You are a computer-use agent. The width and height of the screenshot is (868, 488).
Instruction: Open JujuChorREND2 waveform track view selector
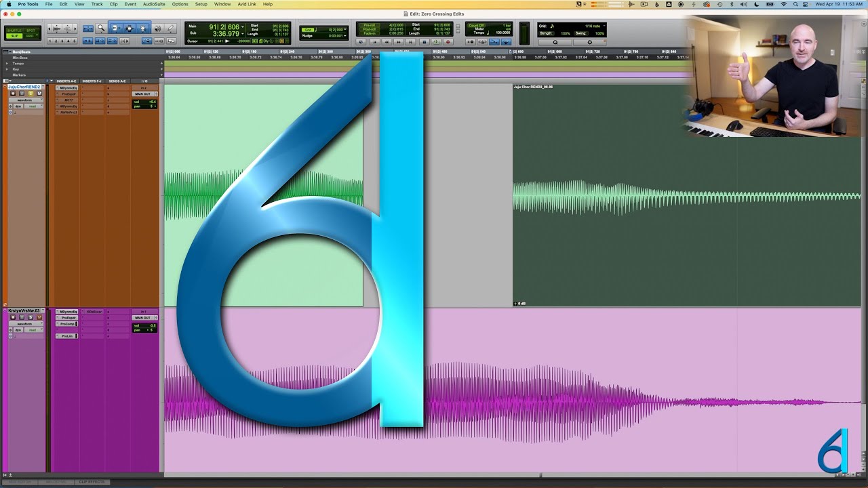pyautogui.click(x=26, y=100)
